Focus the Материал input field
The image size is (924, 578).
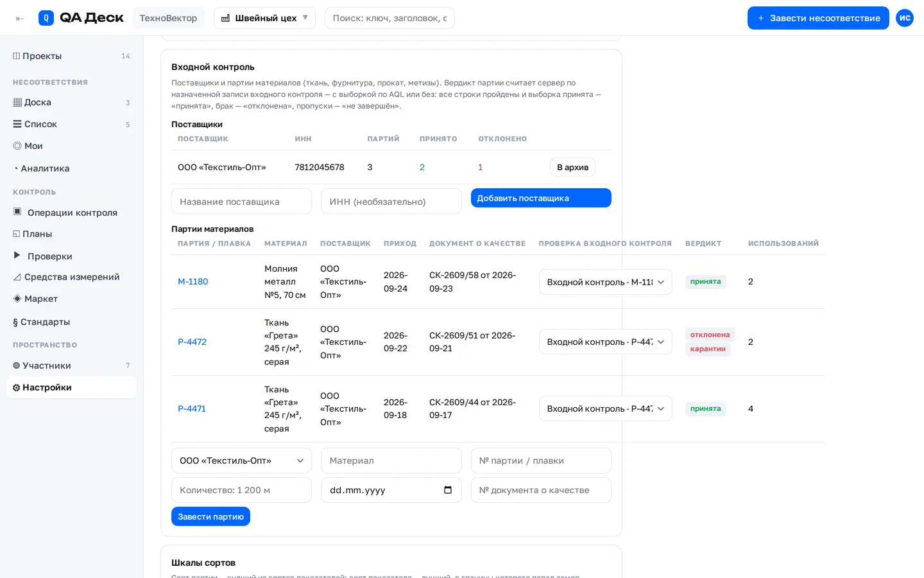[391, 460]
